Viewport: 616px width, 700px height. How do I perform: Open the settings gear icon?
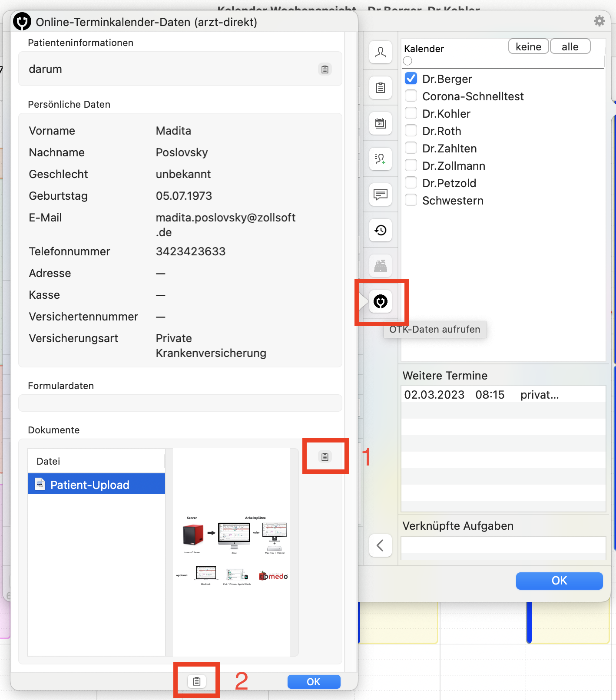coord(599,21)
